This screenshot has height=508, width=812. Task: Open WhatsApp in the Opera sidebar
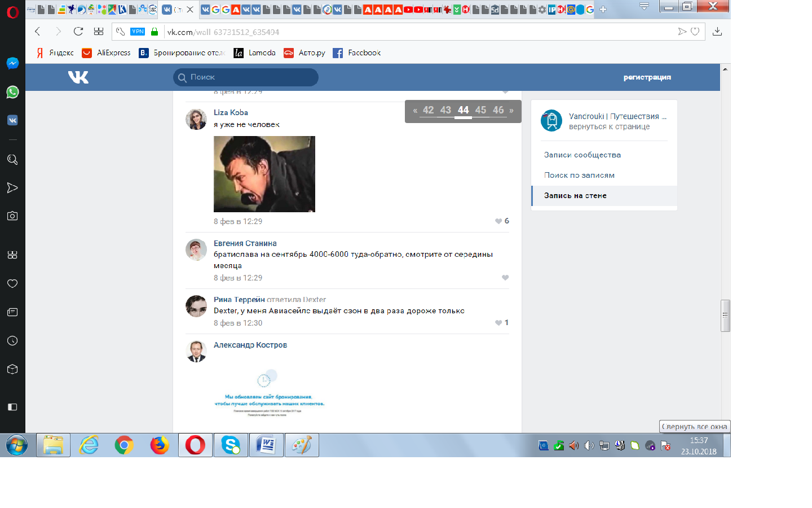[12, 92]
